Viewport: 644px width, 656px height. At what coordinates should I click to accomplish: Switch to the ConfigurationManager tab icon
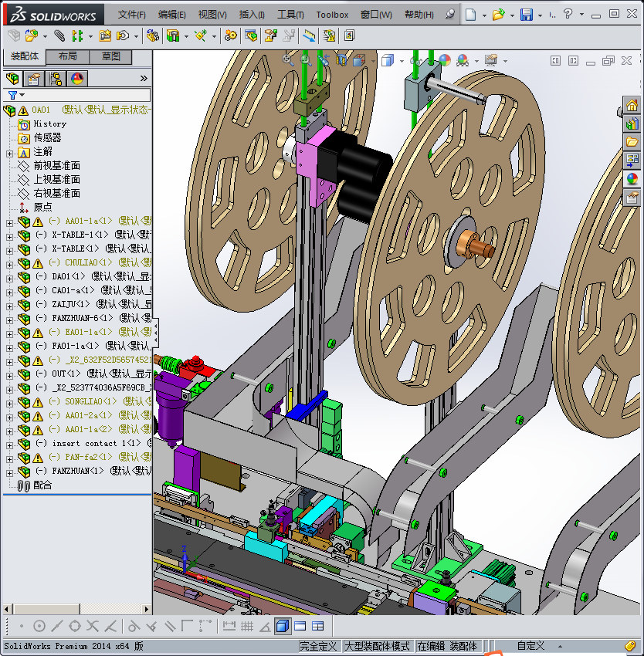[56, 79]
